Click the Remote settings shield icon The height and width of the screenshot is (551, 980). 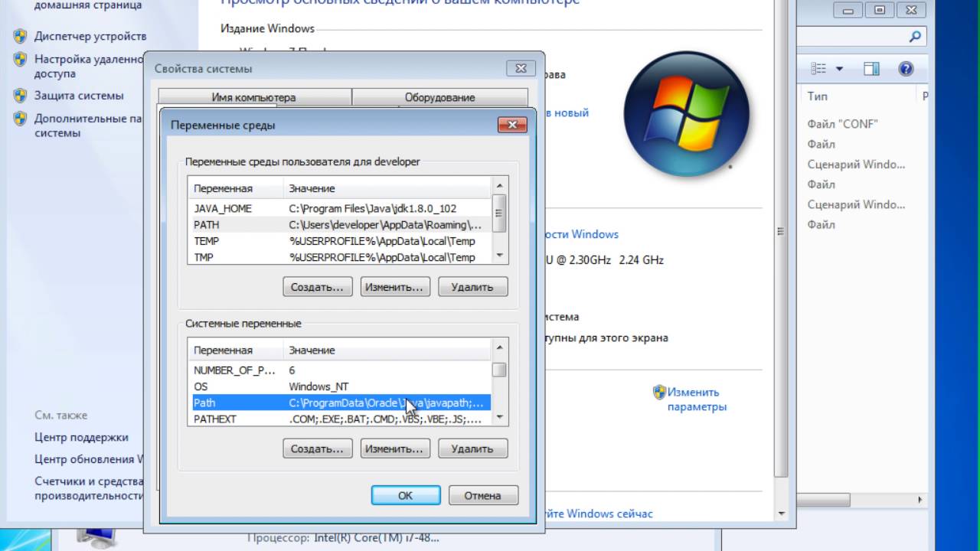(x=20, y=60)
